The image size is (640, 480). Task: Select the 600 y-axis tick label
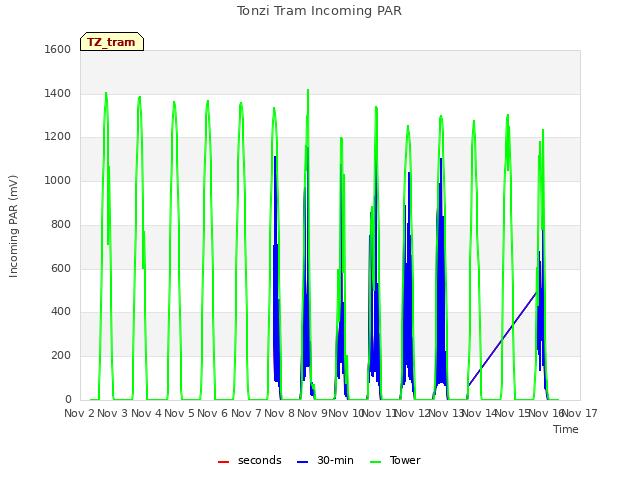click(x=61, y=269)
